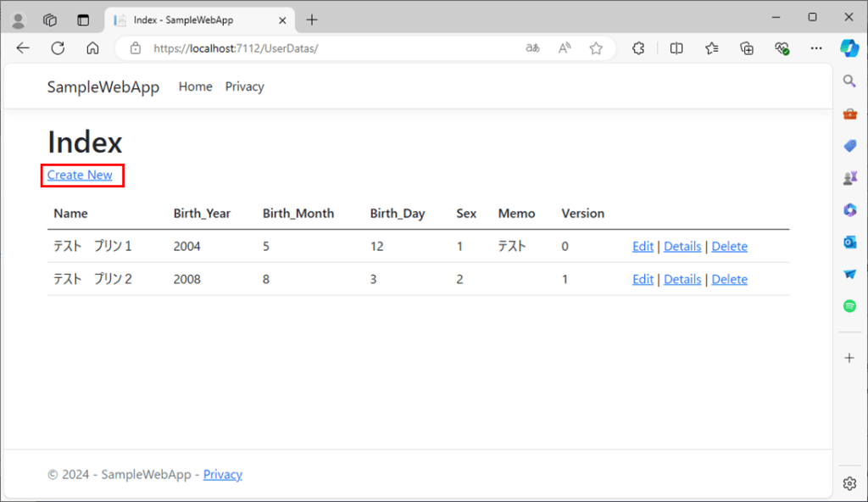Click the browser Refresh button

click(58, 48)
